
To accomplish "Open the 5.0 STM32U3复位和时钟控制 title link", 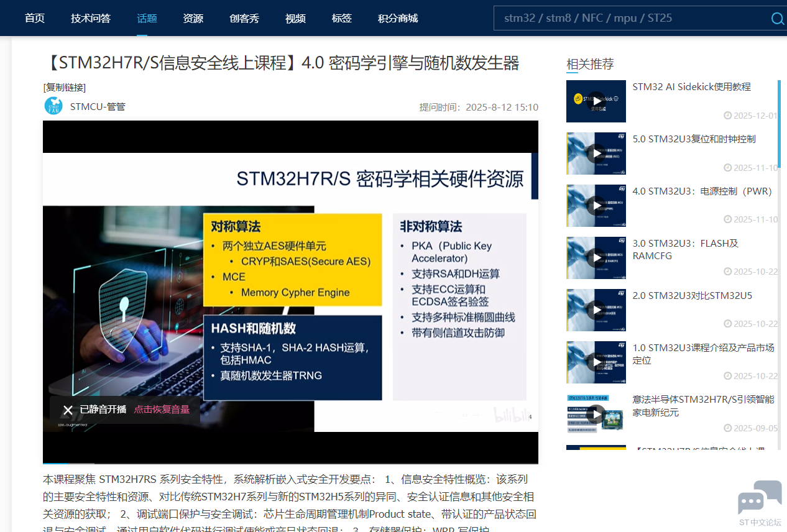I will pos(694,139).
